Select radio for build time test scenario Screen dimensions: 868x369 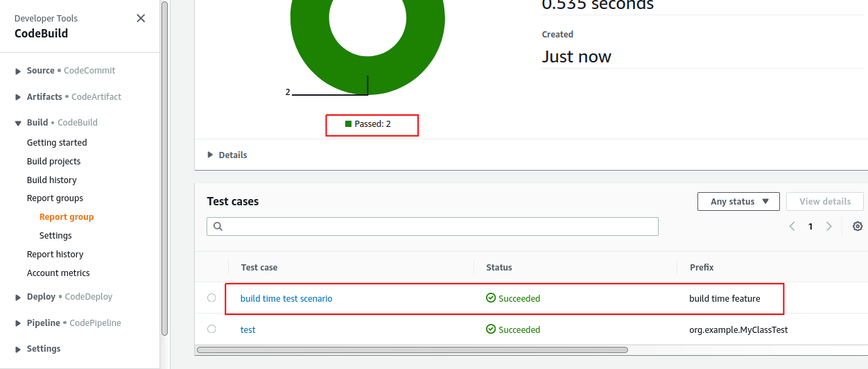pos(211,298)
